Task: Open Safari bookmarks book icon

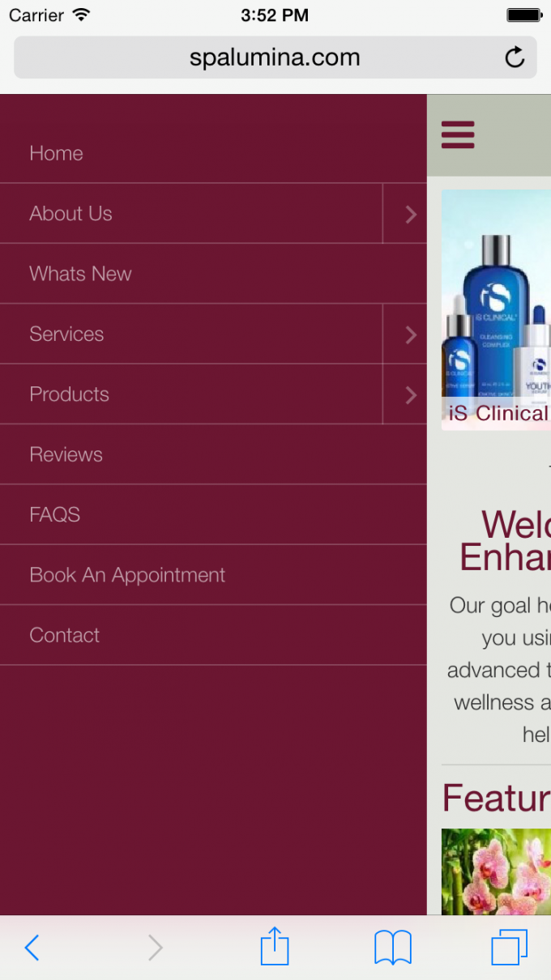Action: 393,948
